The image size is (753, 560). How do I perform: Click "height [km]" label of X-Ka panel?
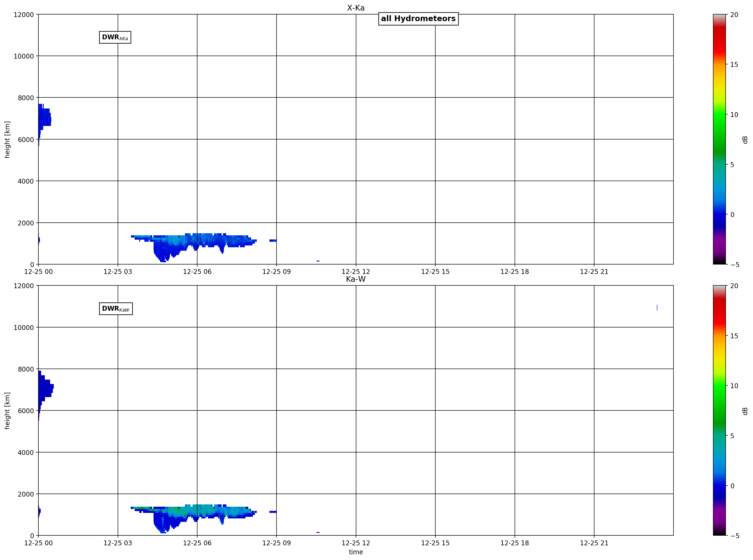click(7, 139)
